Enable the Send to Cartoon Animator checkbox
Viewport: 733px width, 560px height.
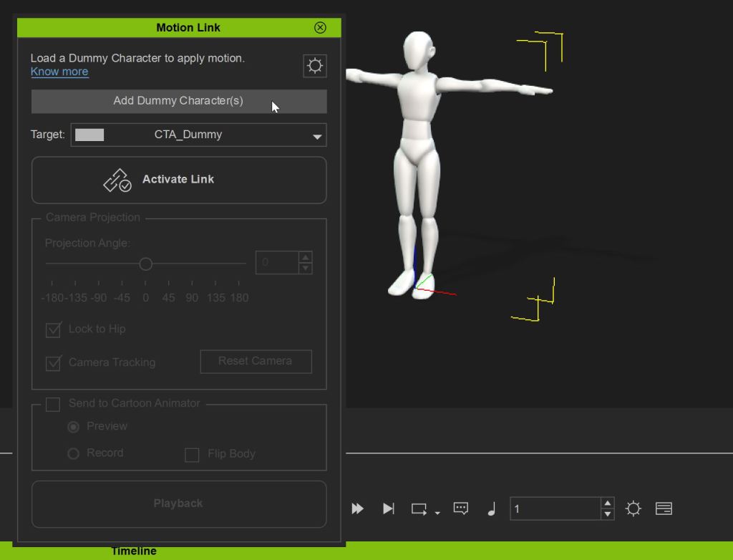[52, 405]
